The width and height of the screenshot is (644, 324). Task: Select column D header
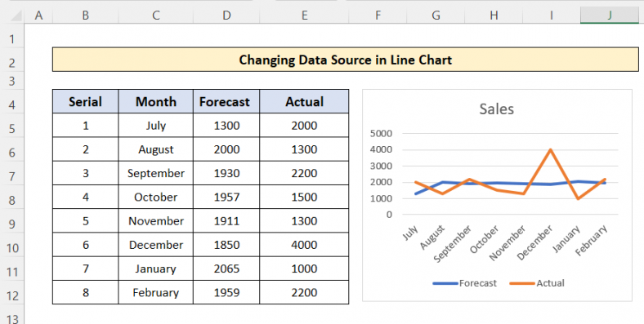[x=226, y=16]
